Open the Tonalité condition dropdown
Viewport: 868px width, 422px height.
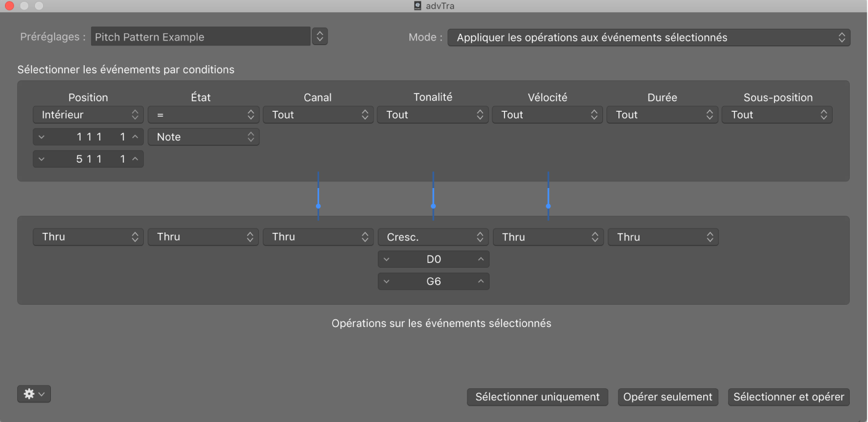coord(433,114)
